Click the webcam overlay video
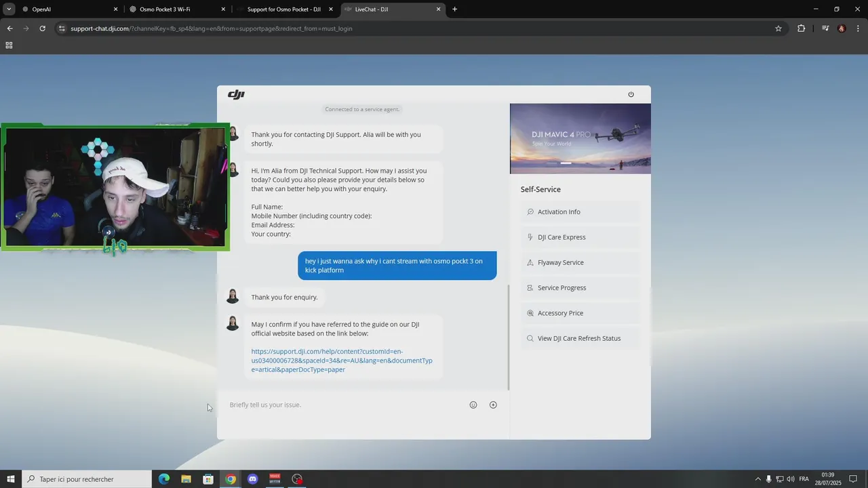Screen dimensions: 868x488 pyautogui.click(x=115, y=187)
